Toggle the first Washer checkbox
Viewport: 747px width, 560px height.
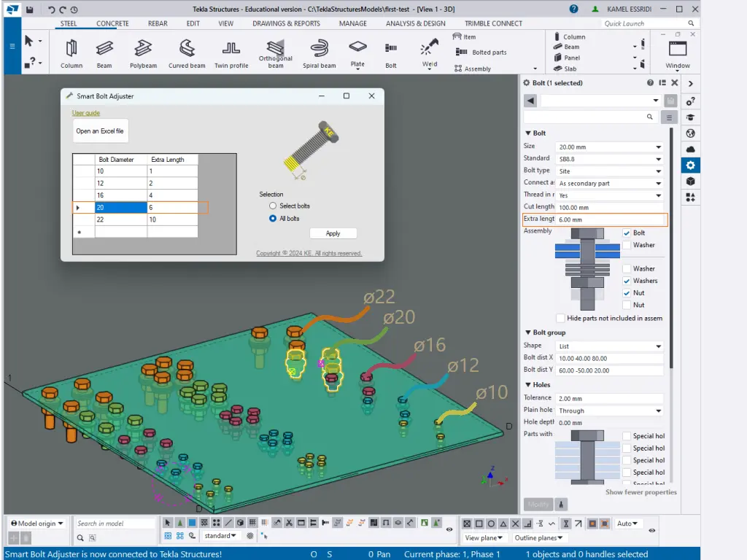pos(627,245)
